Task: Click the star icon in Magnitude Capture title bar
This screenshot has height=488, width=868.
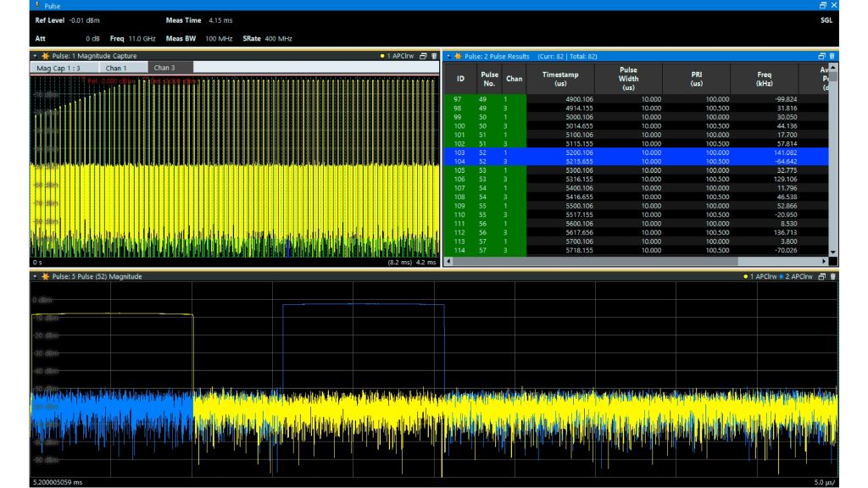Action: pyautogui.click(x=45, y=55)
